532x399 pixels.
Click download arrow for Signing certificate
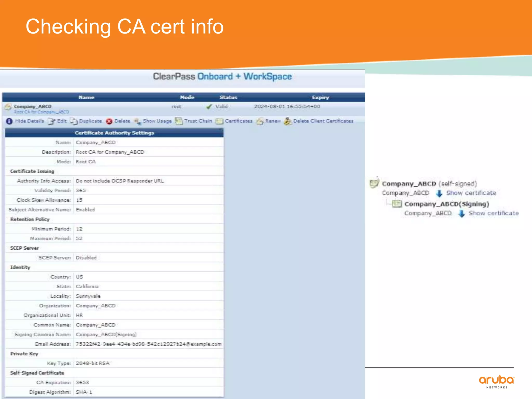[462, 214]
